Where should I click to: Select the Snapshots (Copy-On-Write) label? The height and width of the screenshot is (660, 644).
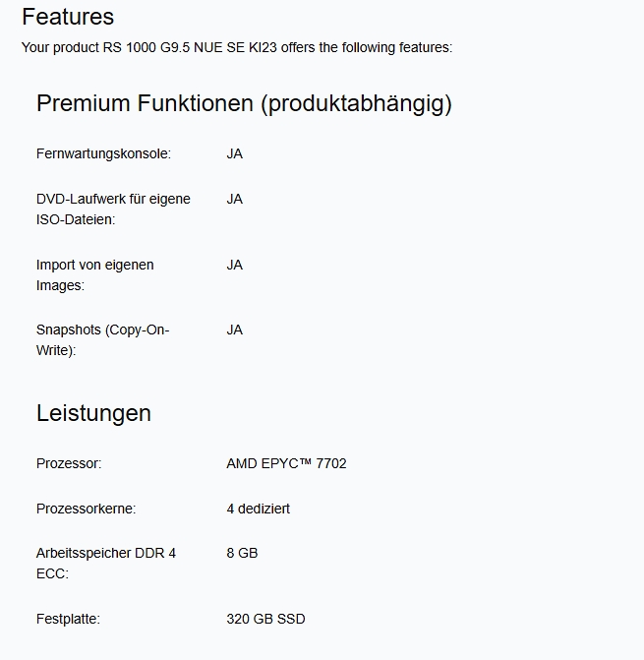click(102, 339)
